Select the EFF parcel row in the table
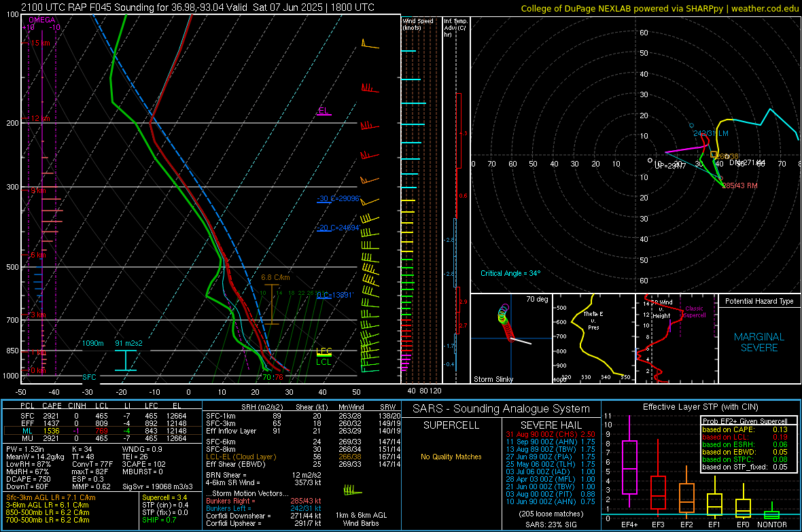The image size is (802, 532). pos(103,423)
